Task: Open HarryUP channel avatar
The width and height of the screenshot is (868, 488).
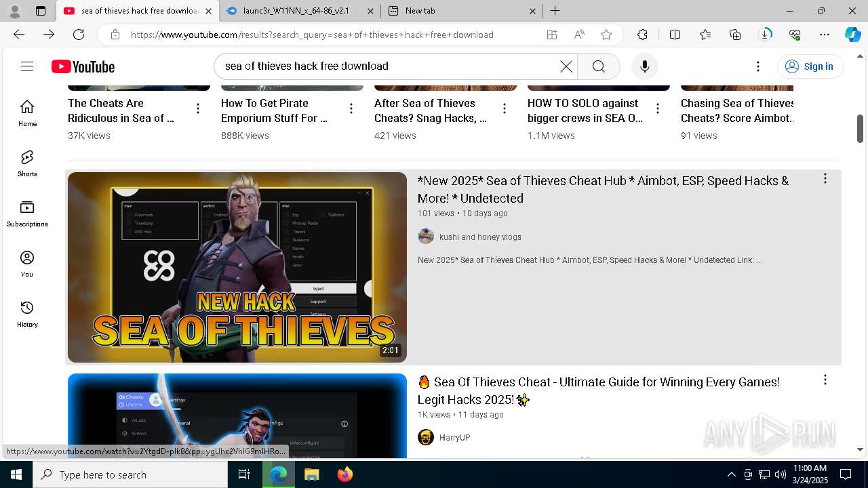Action: pyautogui.click(x=426, y=437)
